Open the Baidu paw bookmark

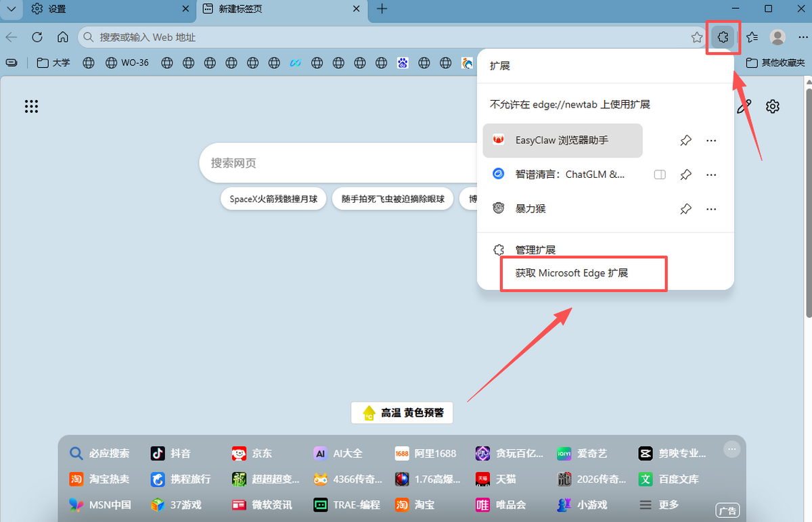403,63
